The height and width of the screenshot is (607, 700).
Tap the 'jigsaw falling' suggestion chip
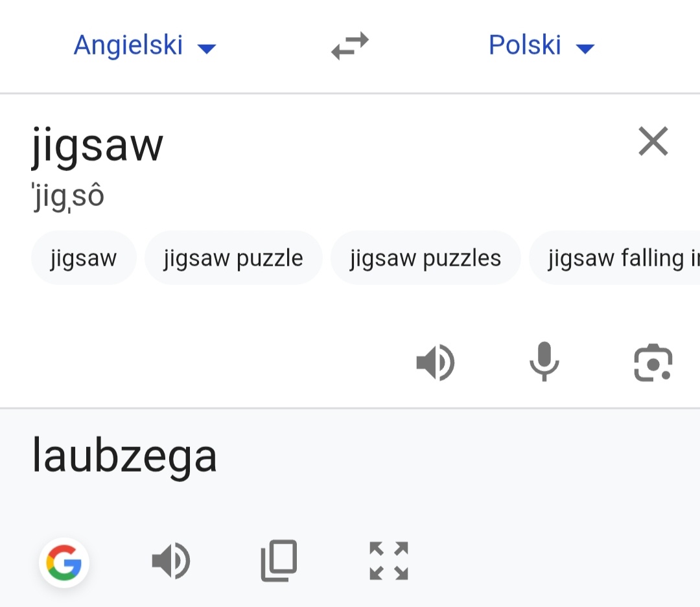coord(616,258)
